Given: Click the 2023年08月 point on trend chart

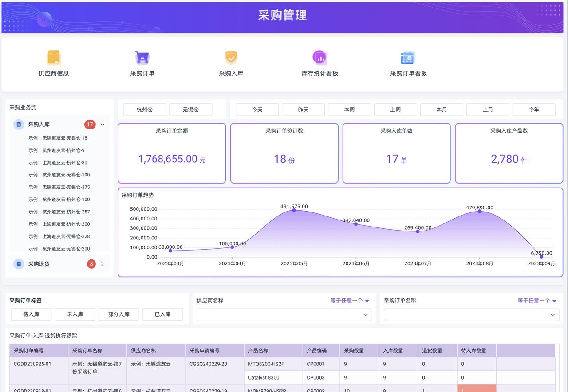Looking at the screenshot, I should [x=479, y=212].
